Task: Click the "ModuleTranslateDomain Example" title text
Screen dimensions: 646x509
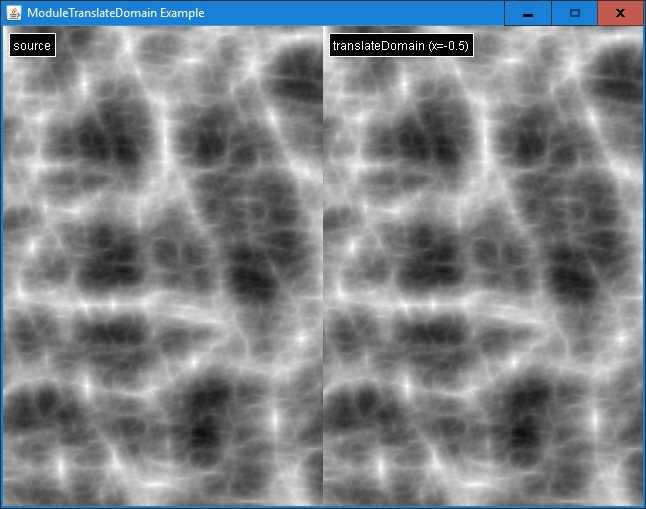Action: [115, 13]
